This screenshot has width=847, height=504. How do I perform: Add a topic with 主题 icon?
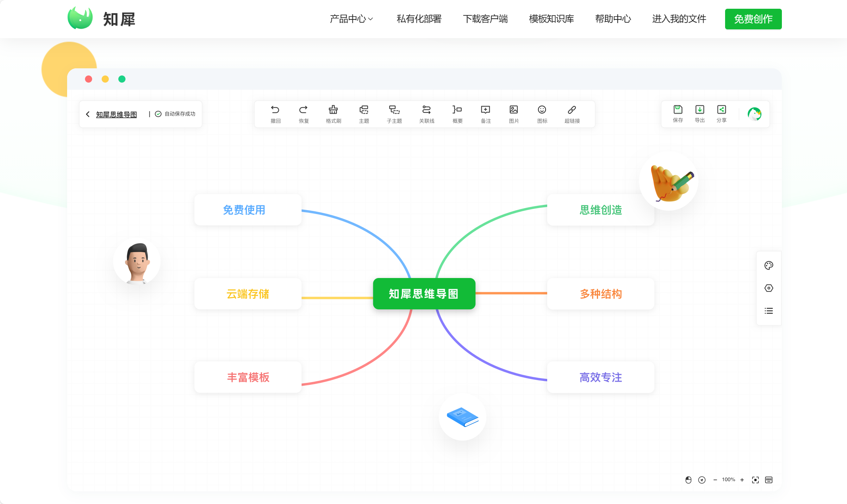364,110
